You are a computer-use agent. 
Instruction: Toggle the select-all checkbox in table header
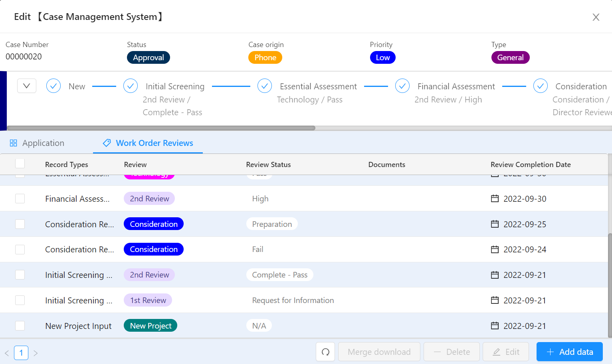click(x=20, y=163)
